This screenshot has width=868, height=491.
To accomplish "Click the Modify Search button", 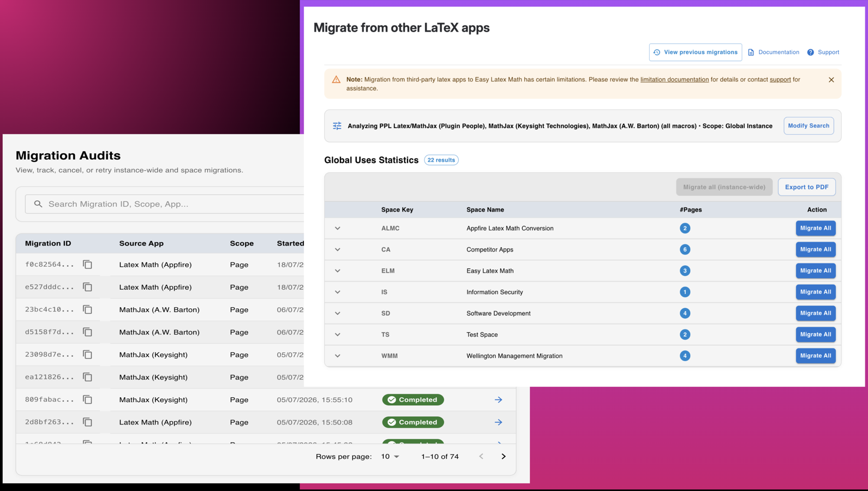I will (809, 126).
